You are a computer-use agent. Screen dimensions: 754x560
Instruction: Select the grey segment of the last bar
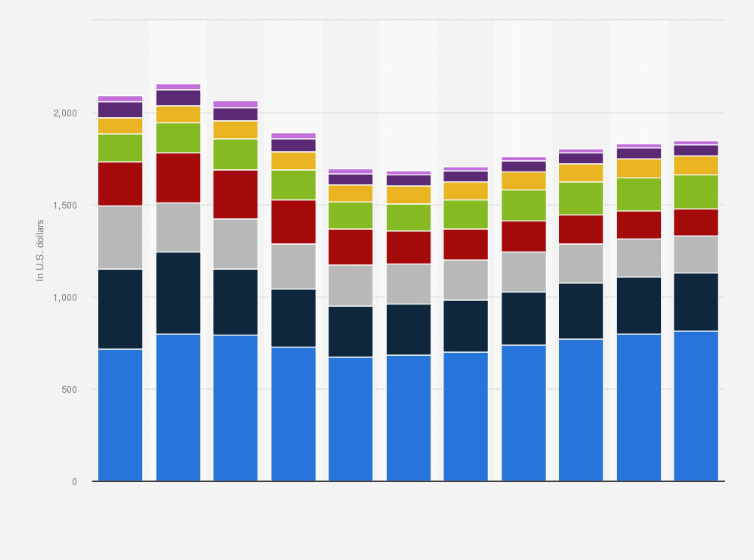point(696,255)
